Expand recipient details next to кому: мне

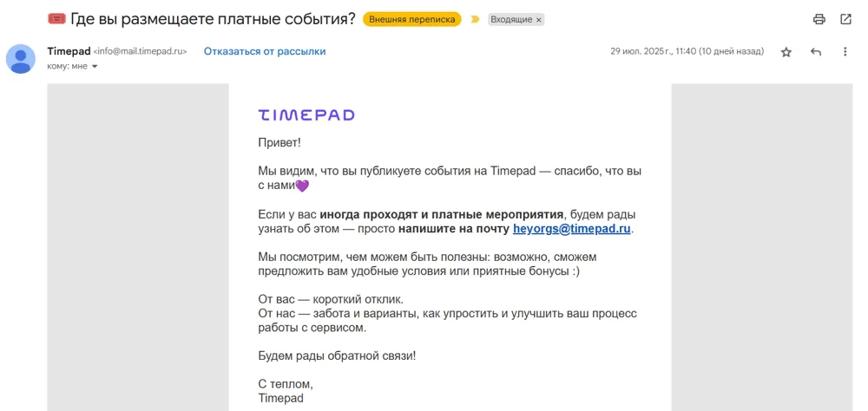pos(95,67)
